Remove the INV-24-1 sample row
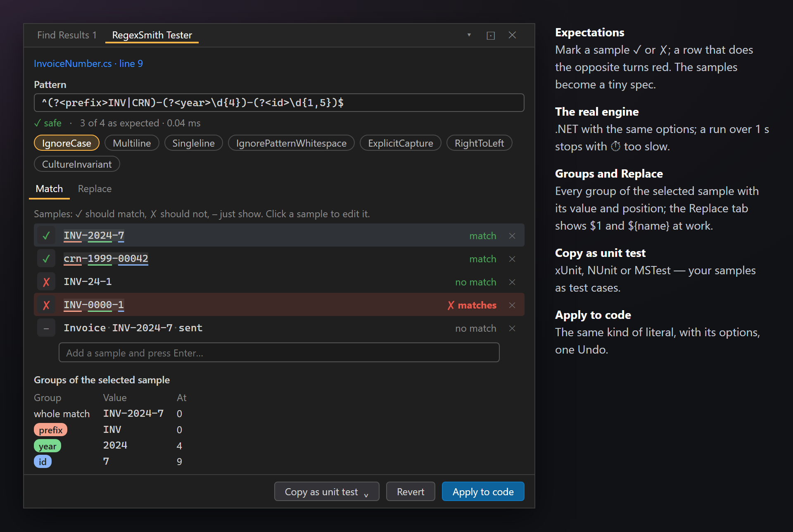This screenshot has width=793, height=532. point(512,282)
